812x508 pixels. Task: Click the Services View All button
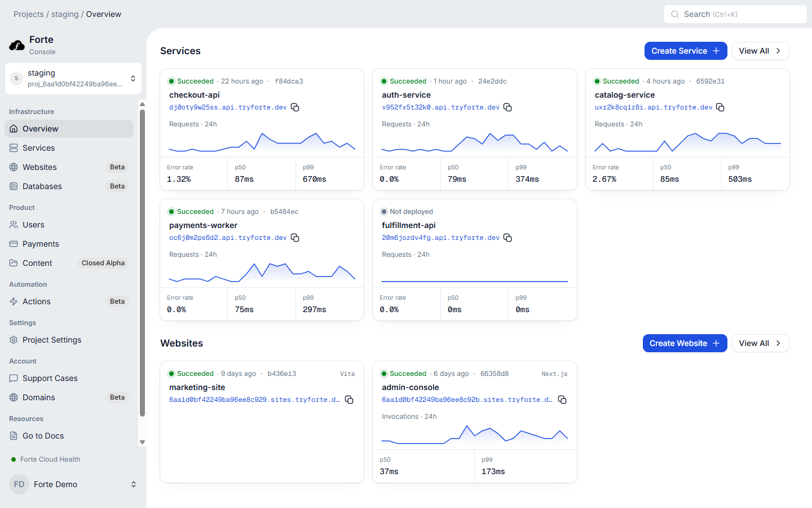coord(760,51)
